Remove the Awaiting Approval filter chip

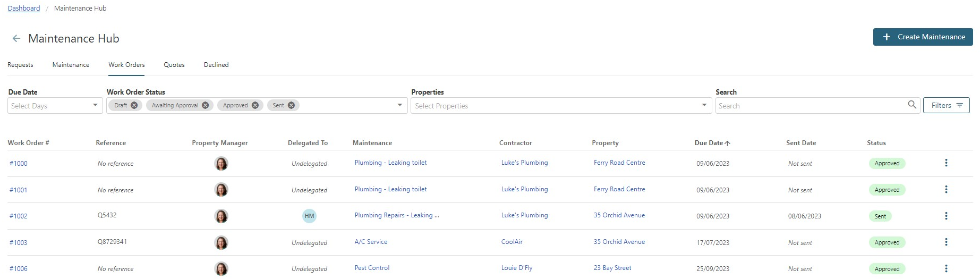pos(206,105)
